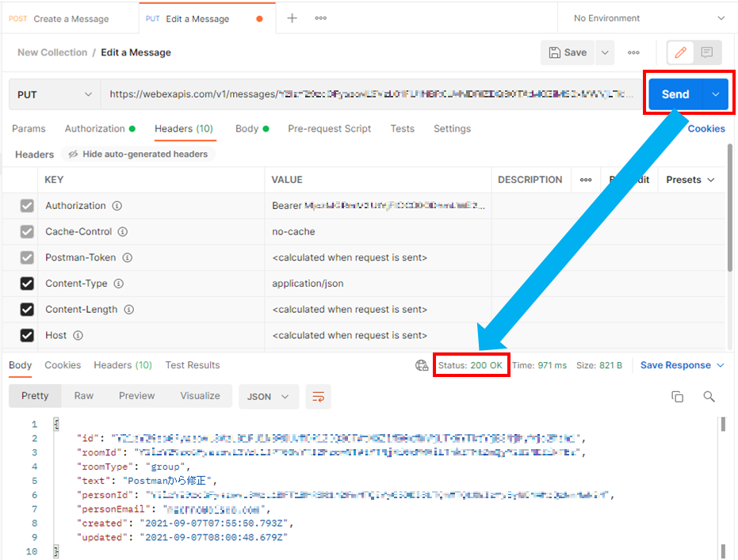Switch to the Pre-request Script tab
738x560 pixels.
tap(329, 129)
